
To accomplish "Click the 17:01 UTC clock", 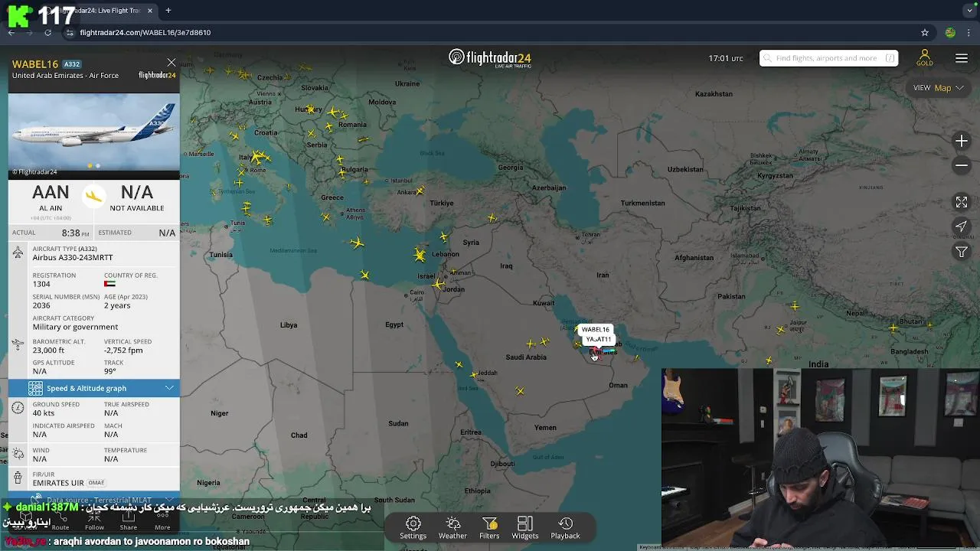I will tap(726, 58).
